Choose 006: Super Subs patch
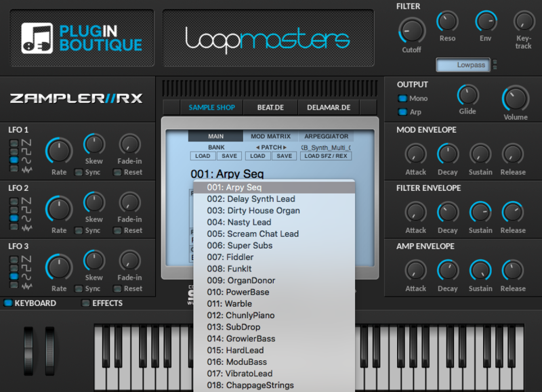542x392 pixels. click(x=274, y=246)
